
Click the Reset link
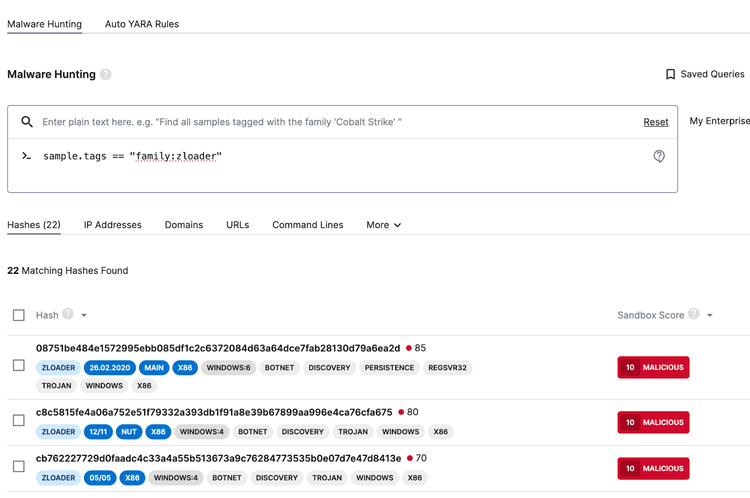point(656,122)
